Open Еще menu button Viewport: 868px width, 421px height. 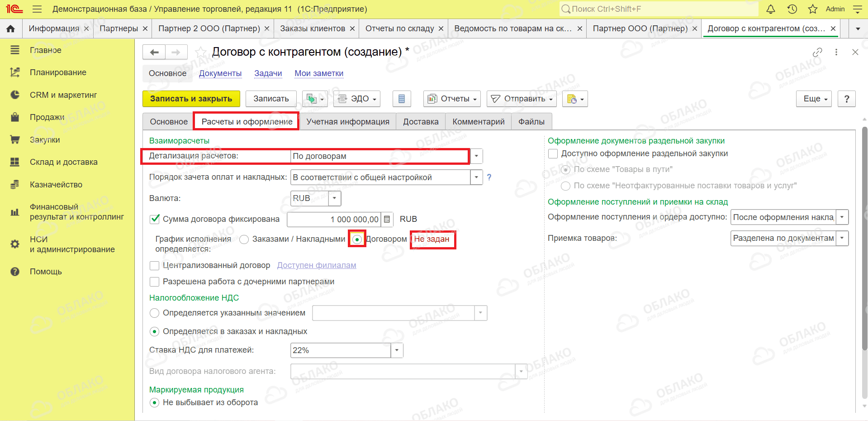click(814, 99)
